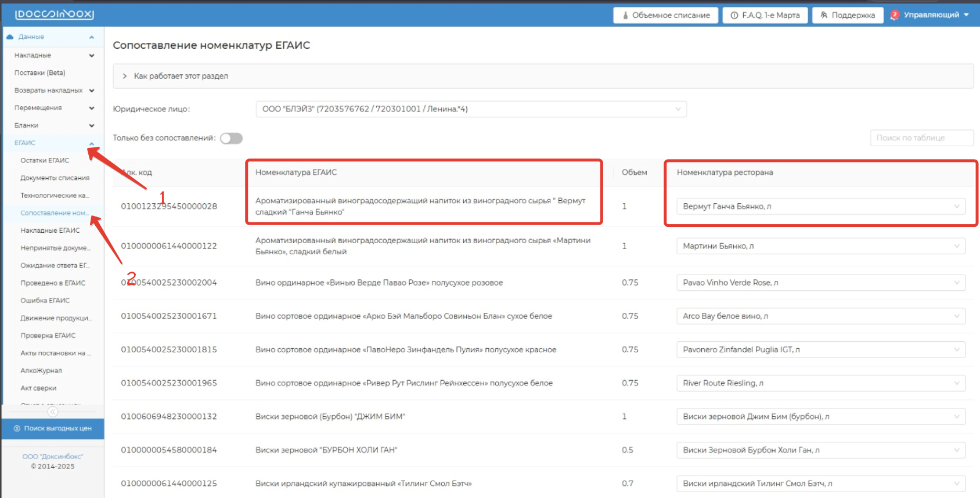Click code 0100540025230001815

point(169,349)
